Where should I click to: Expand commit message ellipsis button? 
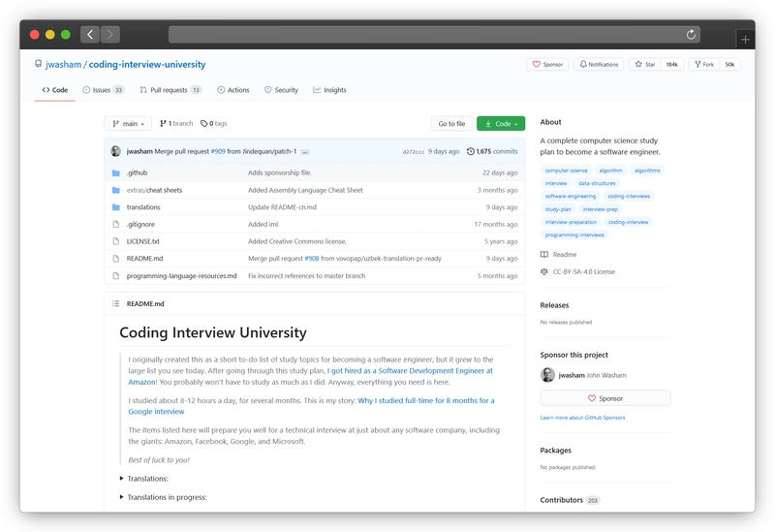point(305,152)
